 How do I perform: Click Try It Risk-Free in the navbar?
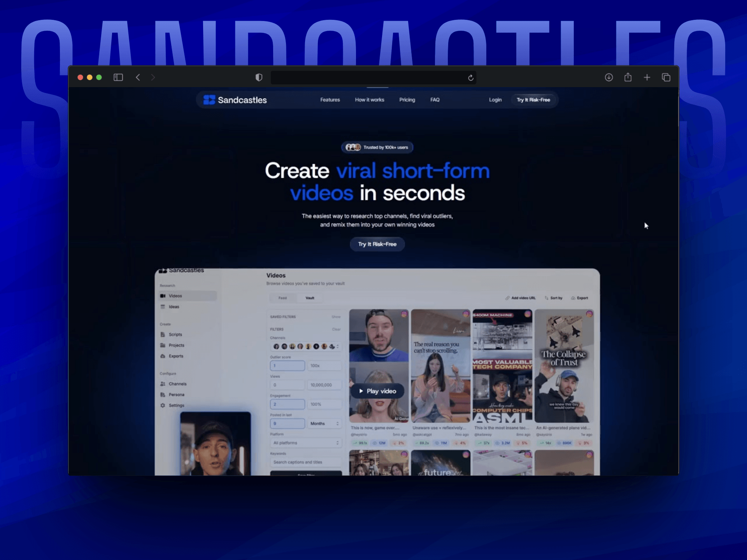pyautogui.click(x=533, y=100)
